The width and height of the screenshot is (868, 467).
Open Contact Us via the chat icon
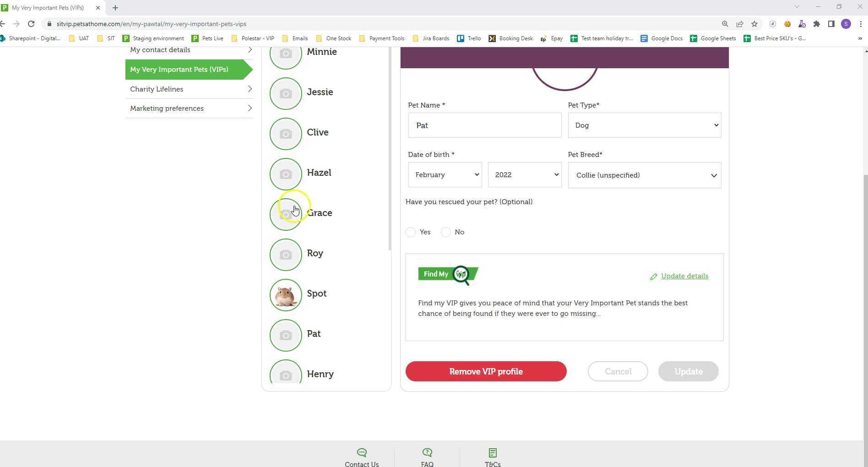(361, 452)
